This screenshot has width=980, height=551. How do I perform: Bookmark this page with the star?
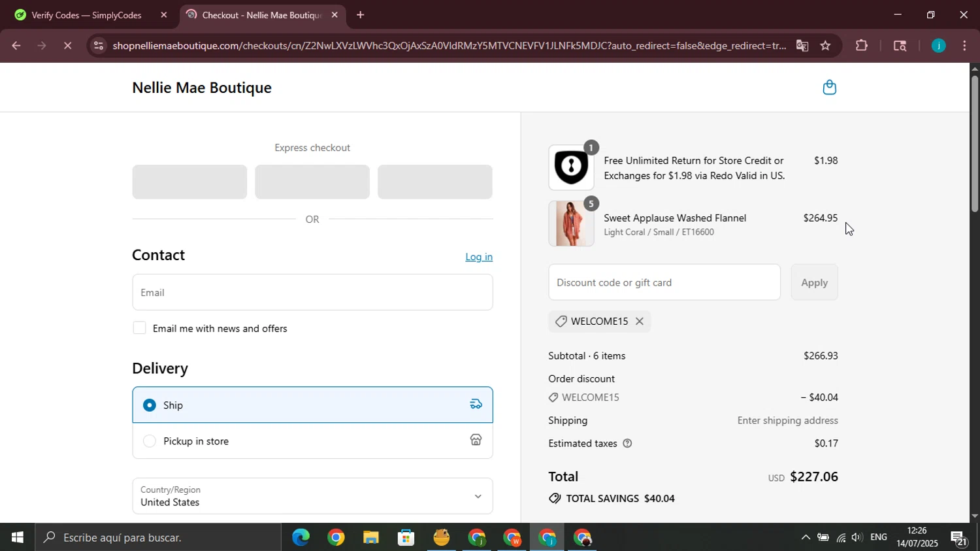[x=825, y=46]
